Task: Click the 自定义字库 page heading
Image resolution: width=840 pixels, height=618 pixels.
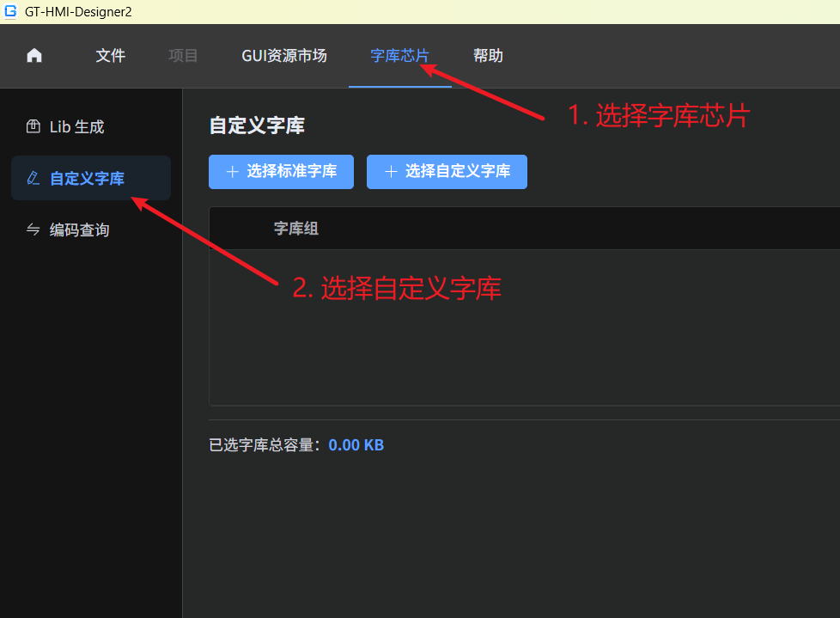Action: (257, 125)
